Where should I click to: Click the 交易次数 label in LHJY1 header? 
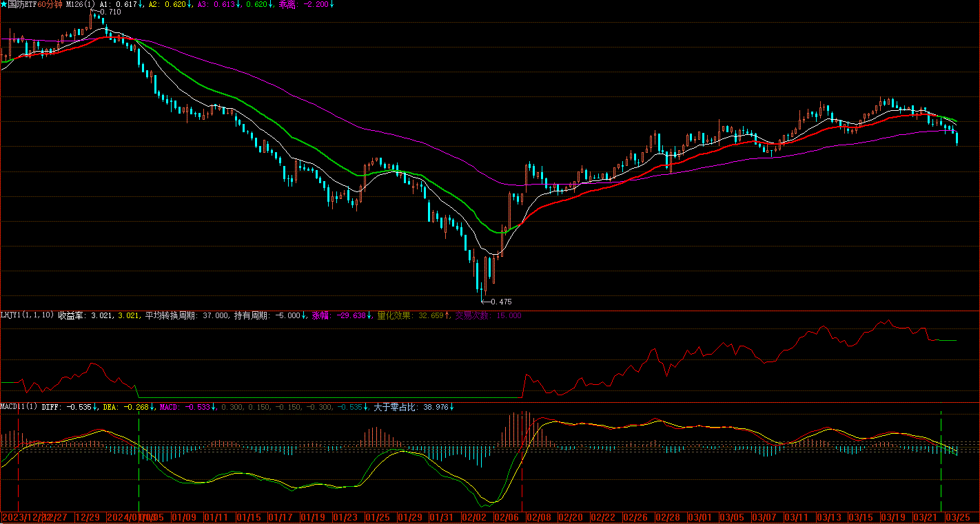(x=471, y=315)
